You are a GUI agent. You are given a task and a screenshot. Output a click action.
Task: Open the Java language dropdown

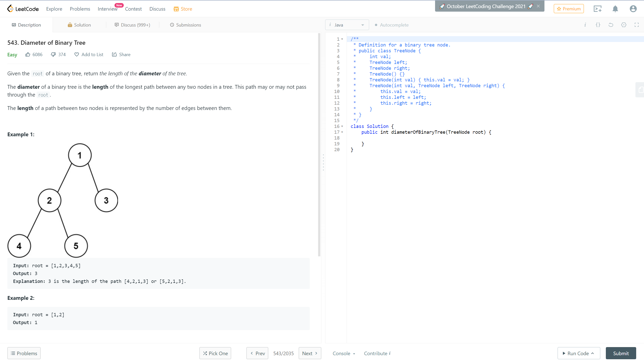tap(347, 25)
